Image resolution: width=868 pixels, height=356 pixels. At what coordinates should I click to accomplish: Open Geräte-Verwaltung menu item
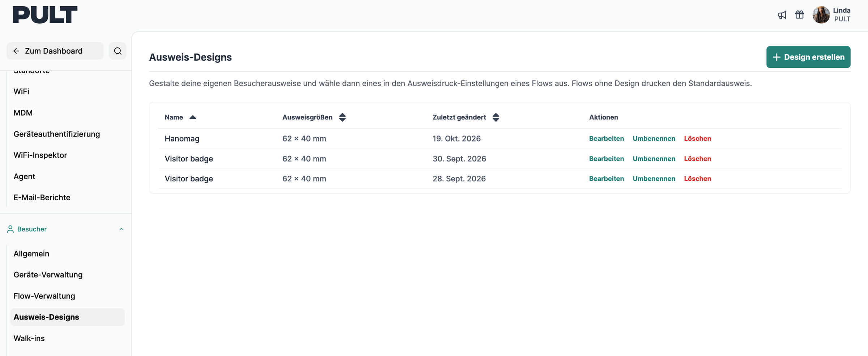coord(48,275)
